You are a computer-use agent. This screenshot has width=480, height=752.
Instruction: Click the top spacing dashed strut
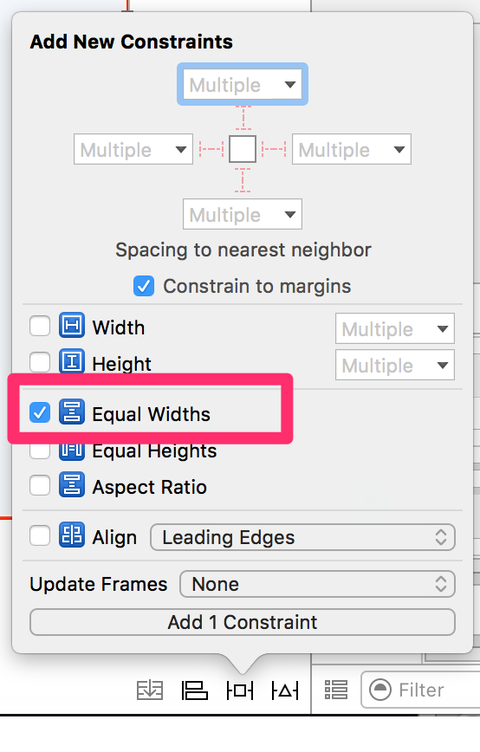243,118
